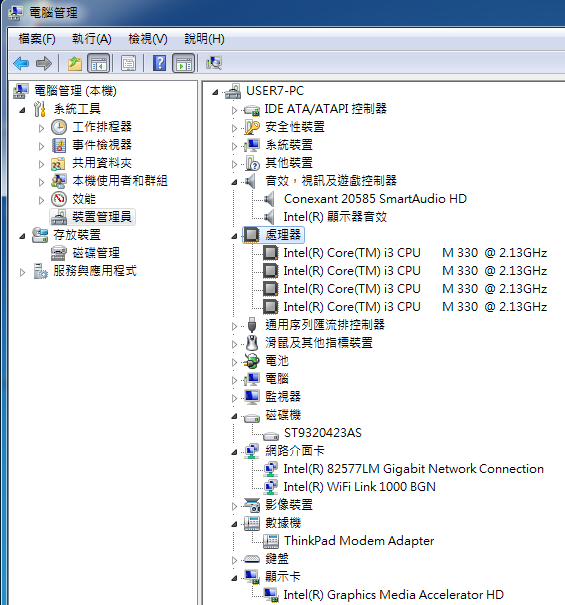Expand IDE ATA/ATAPI 控制器 node
565x605 pixels.
234,110
